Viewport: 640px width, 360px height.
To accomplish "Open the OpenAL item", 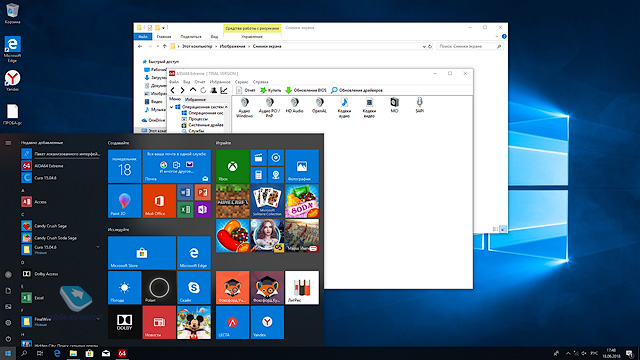I will tap(319, 105).
